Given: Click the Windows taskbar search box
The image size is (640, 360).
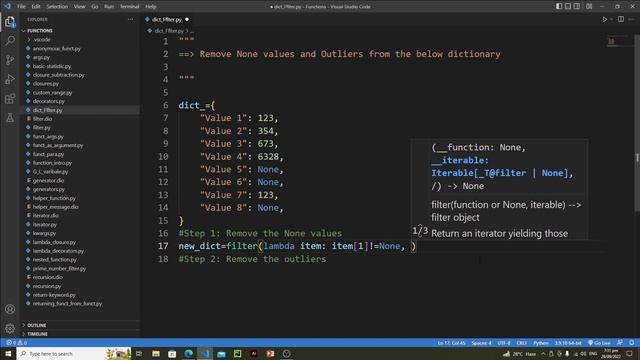Looking at the screenshot, I should click(61, 353).
